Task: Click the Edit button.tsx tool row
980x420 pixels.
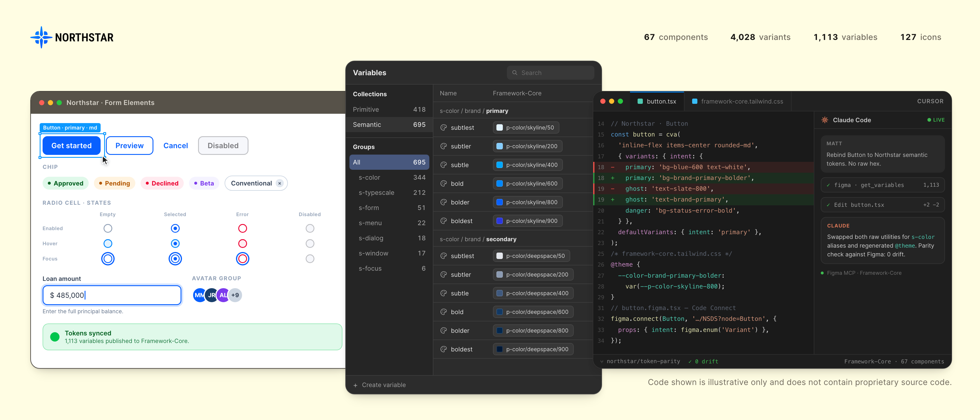Action: (x=883, y=205)
